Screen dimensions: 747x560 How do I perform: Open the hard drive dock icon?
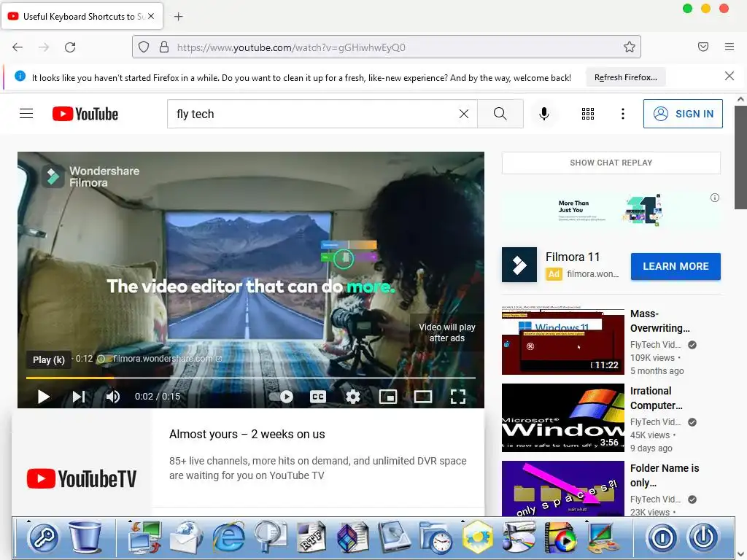pyautogui.click(x=395, y=537)
